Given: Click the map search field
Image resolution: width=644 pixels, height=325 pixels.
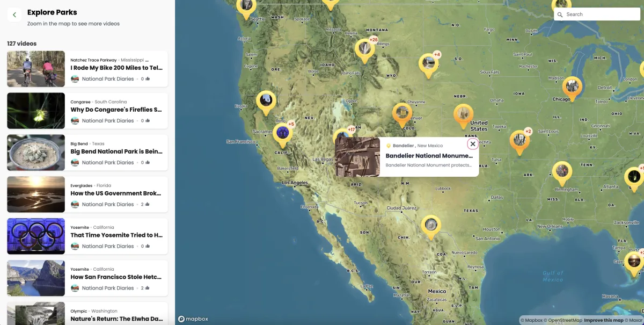Looking at the screenshot, I should tap(597, 15).
